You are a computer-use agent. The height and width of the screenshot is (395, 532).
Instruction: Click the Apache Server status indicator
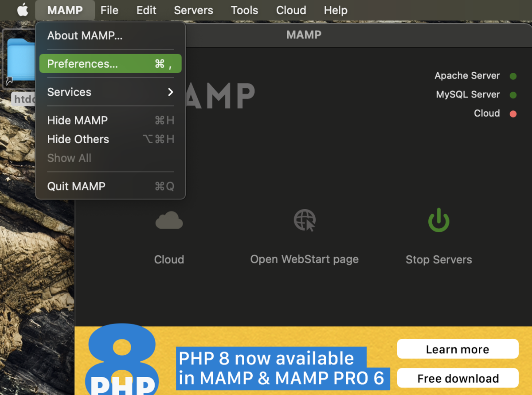(x=513, y=76)
